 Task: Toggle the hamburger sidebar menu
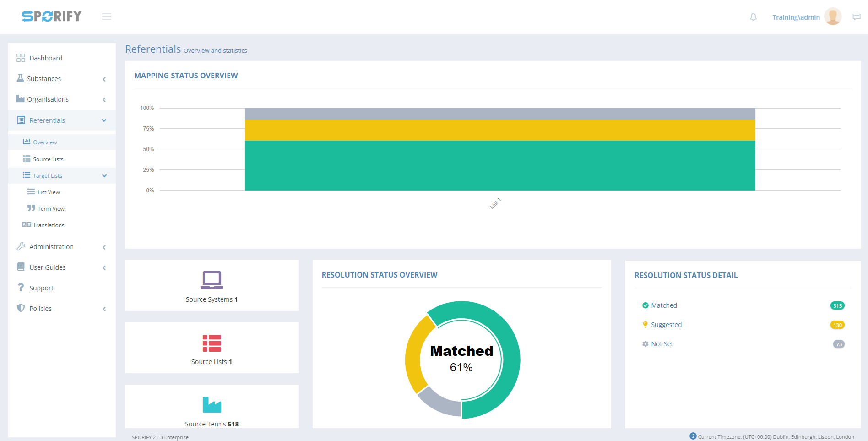tap(107, 16)
